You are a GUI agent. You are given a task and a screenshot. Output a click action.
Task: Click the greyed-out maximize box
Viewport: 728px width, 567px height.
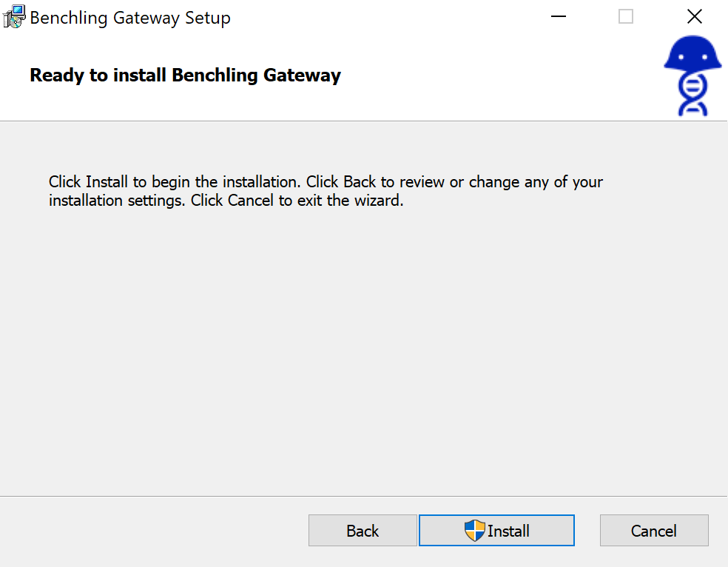click(626, 16)
